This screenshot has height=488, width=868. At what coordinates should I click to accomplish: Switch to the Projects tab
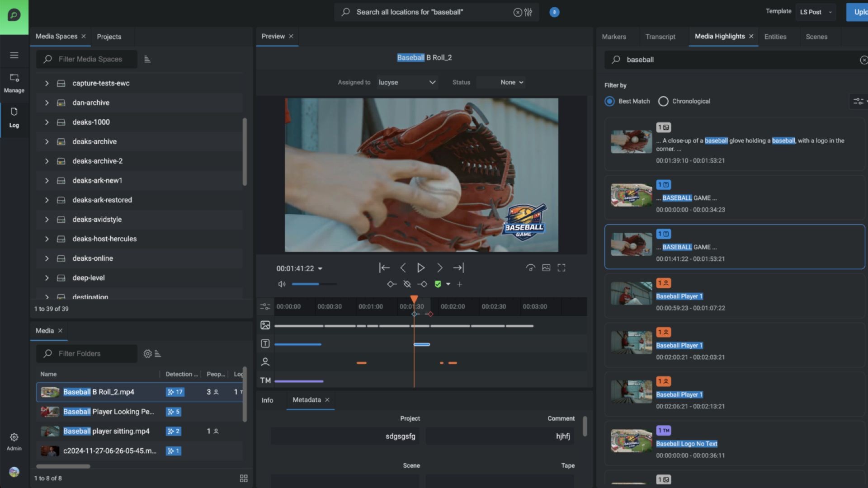coord(109,37)
